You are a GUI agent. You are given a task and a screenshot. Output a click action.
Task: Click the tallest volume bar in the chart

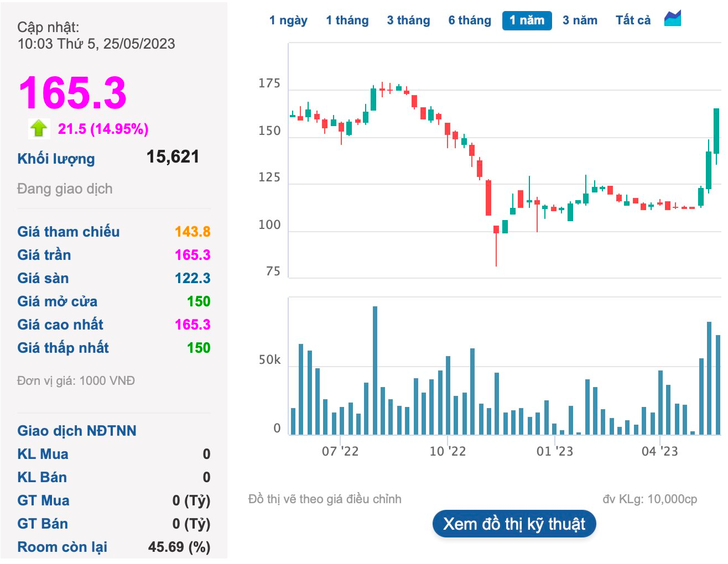(375, 370)
